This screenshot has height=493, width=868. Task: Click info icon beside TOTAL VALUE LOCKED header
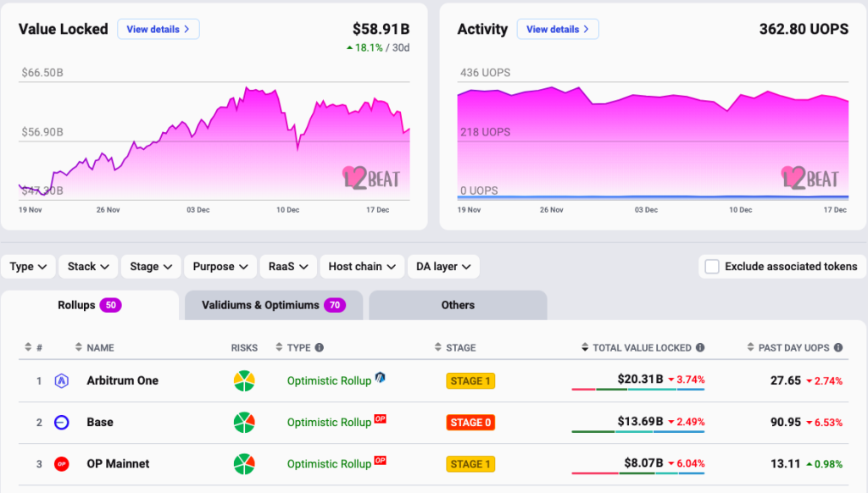[700, 347]
